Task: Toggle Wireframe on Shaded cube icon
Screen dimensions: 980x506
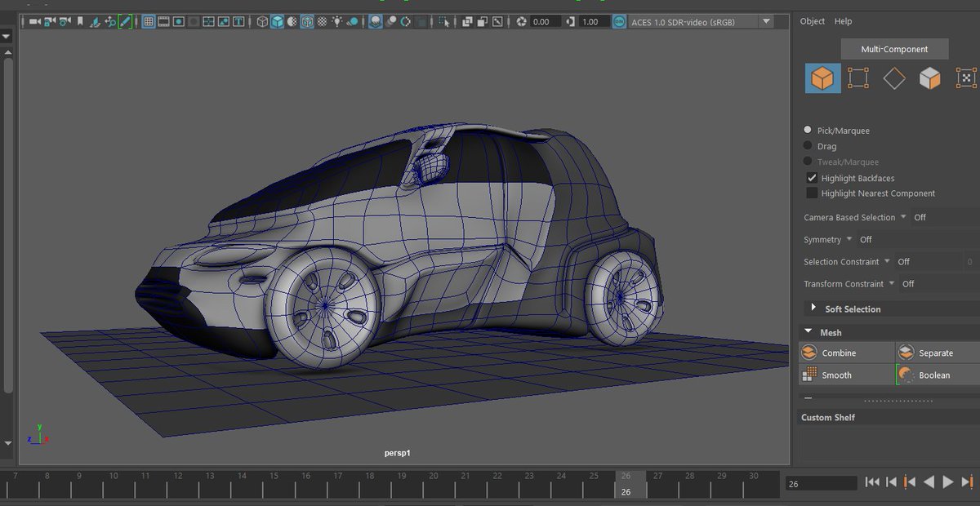Action: pyautogui.click(x=307, y=22)
